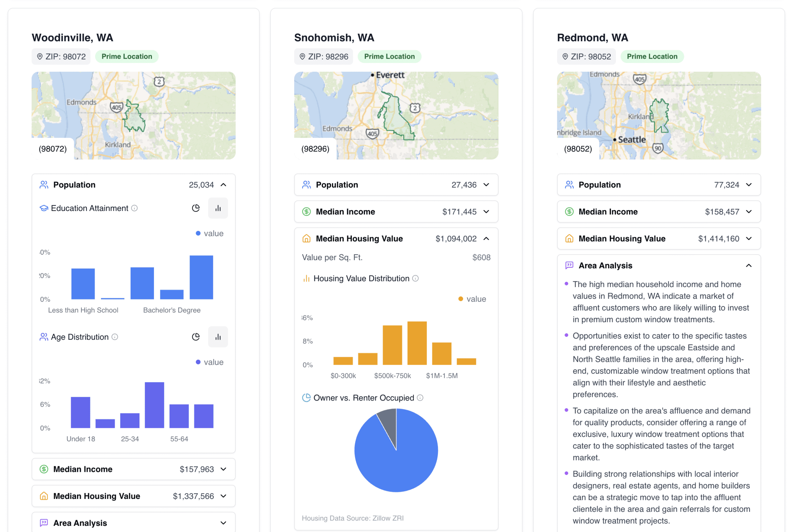Collapse Snohomish Median Housing Value chevron
798x532 pixels.
tap(486, 238)
